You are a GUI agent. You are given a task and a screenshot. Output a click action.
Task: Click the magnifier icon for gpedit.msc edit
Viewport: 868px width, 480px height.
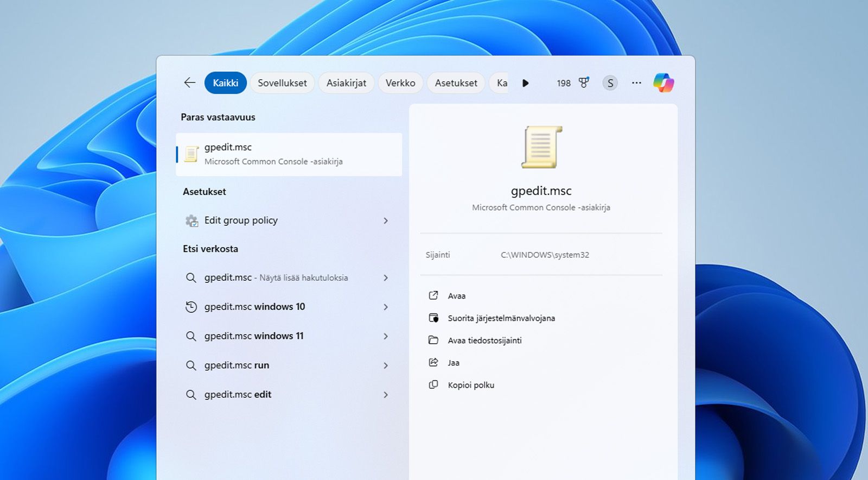click(x=191, y=395)
